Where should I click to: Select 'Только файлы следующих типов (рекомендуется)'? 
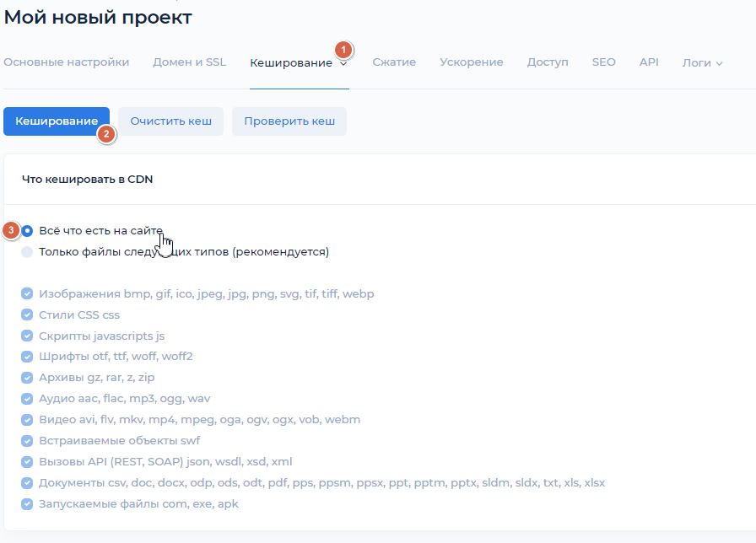pyautogui.click(x=25, y=251)
